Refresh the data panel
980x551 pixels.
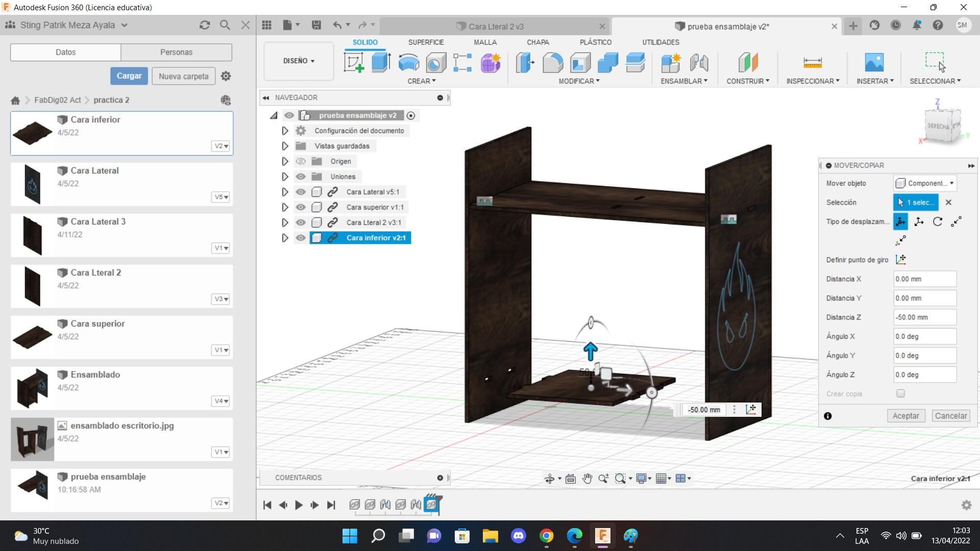pyautogui.click(x=205, y=25)
